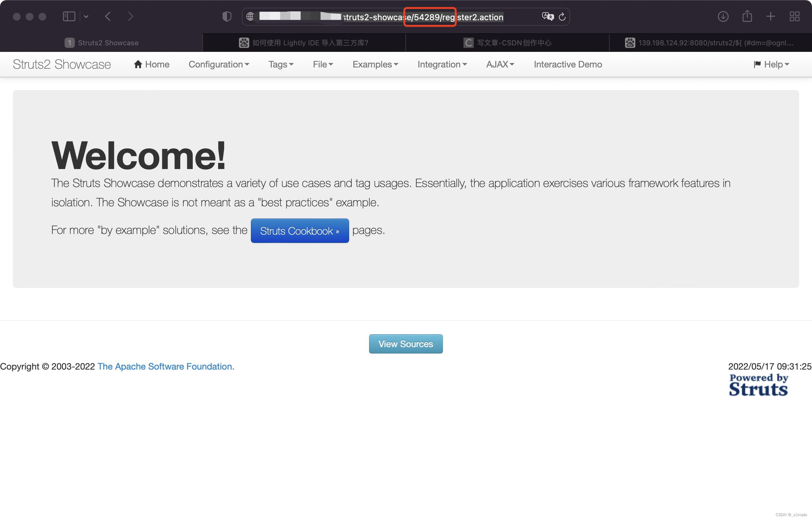Open the Interactive Demo page
The height and width of the screenshot is (520, 812).
coord(567,64)
